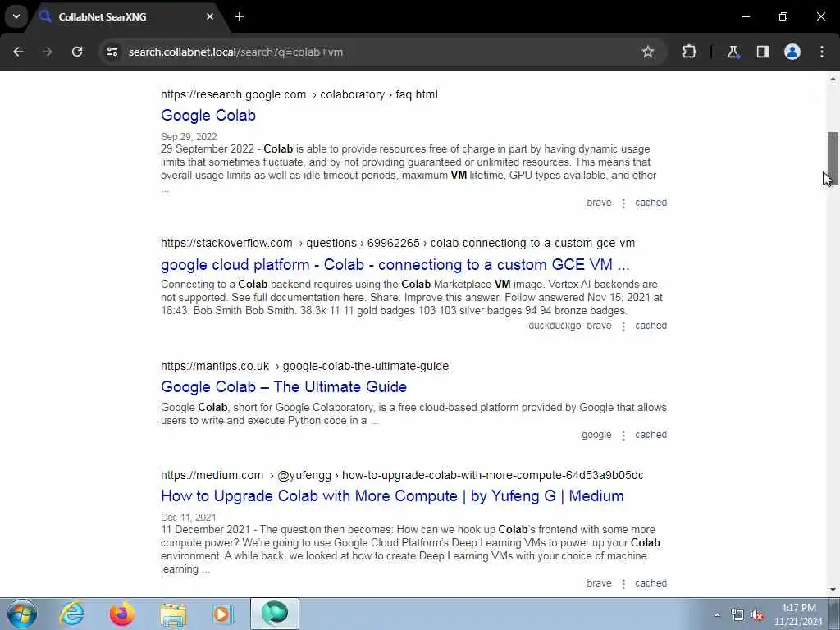This screenshot has height=630, width=840.
Task: Click the research.google.com URL breadcrumb
Action: coord(299,95)
